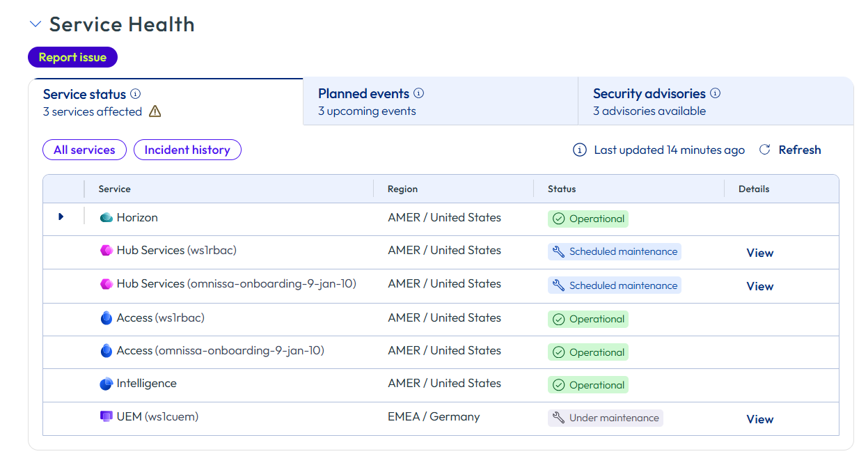Image resolution: width=868 pixels, height=463 pixels.
Task: Click the Horizon cloud icon
Action: pos(106,217)
